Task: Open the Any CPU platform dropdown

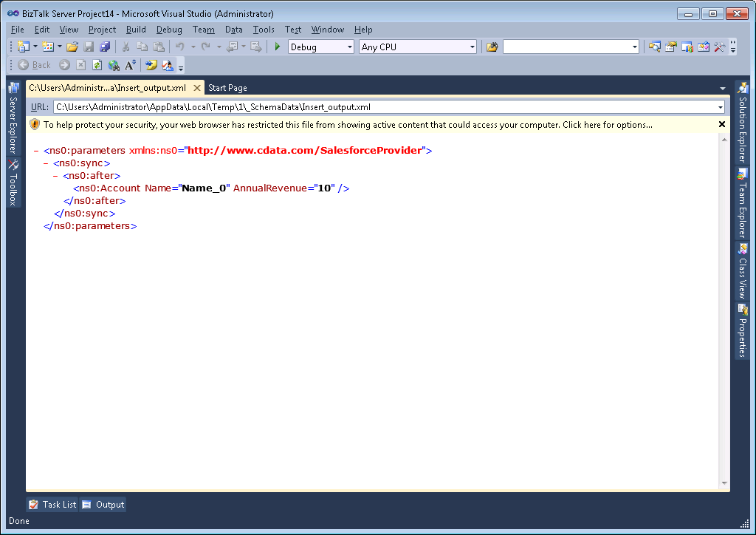Action: pos(418,47)
